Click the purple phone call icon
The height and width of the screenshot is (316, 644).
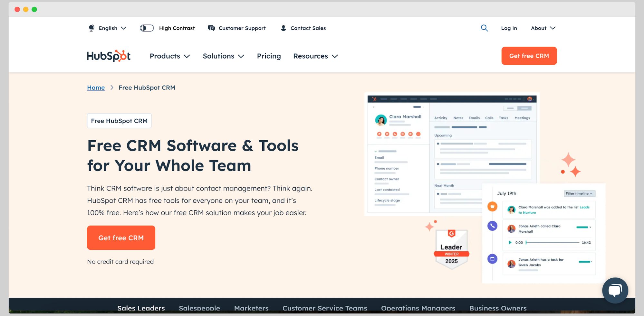(492, 226)
